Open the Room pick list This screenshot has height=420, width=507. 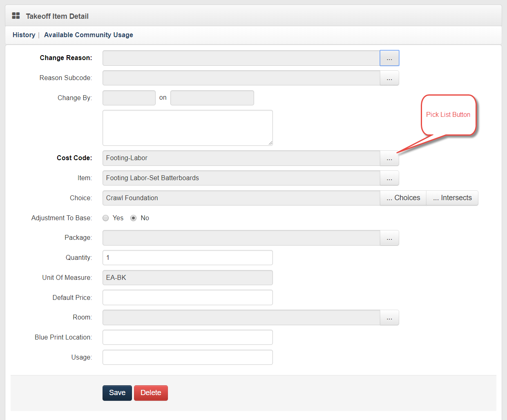coord(389,317)
